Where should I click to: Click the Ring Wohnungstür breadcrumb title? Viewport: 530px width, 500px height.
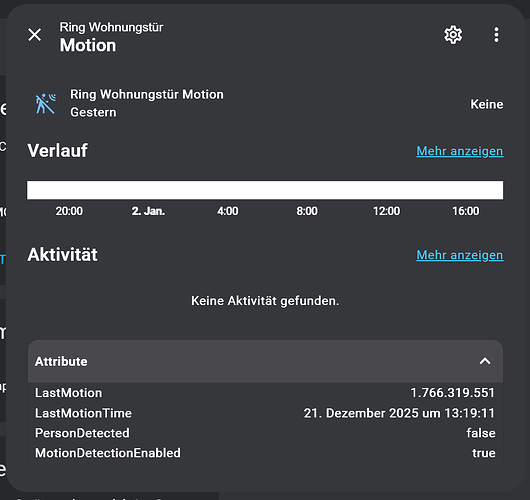pos(111,27)
